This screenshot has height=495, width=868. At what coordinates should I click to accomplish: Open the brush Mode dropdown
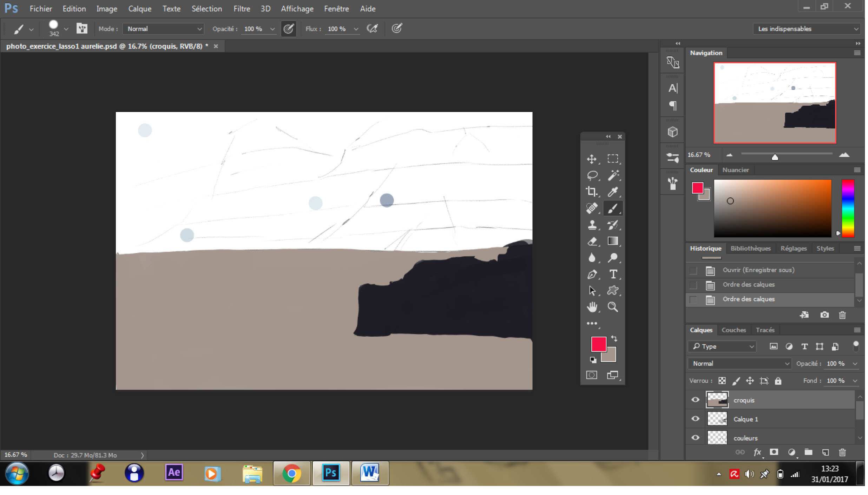coord(164,29)
